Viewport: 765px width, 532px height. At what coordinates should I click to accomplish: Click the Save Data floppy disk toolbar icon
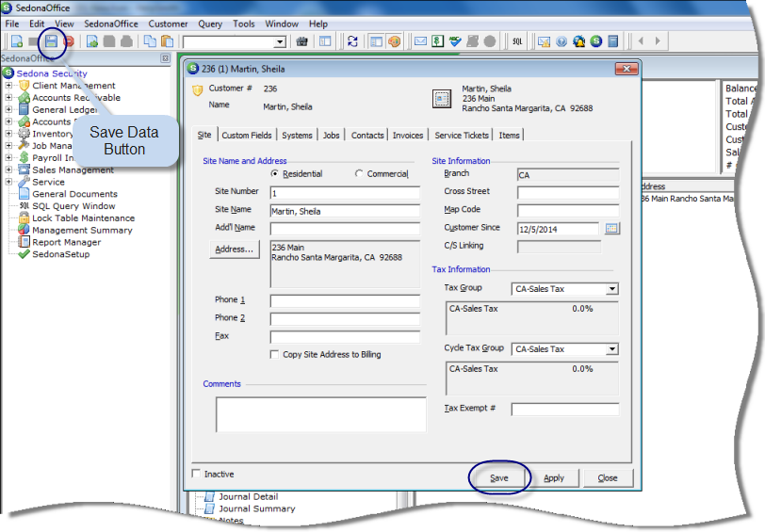coord(51,41)
